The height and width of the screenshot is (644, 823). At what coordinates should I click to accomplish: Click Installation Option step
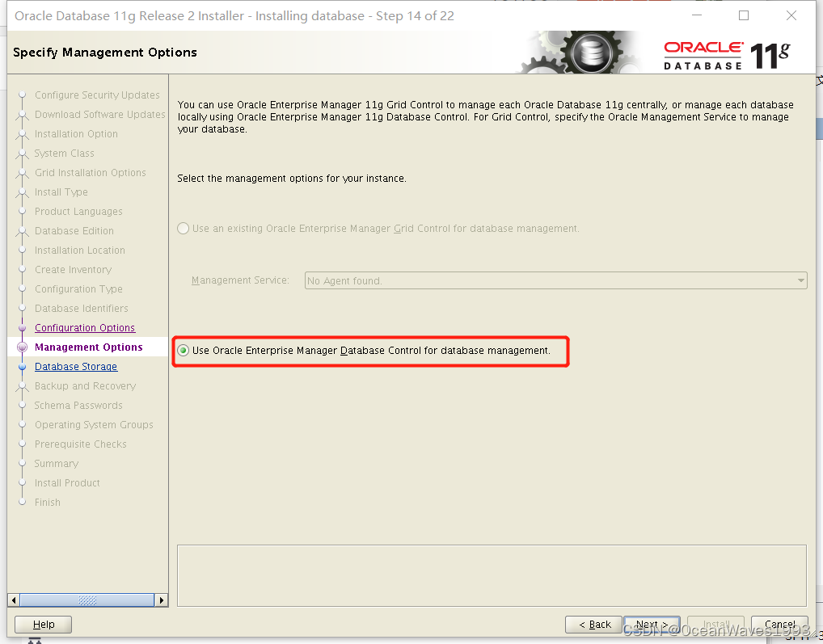76,134
